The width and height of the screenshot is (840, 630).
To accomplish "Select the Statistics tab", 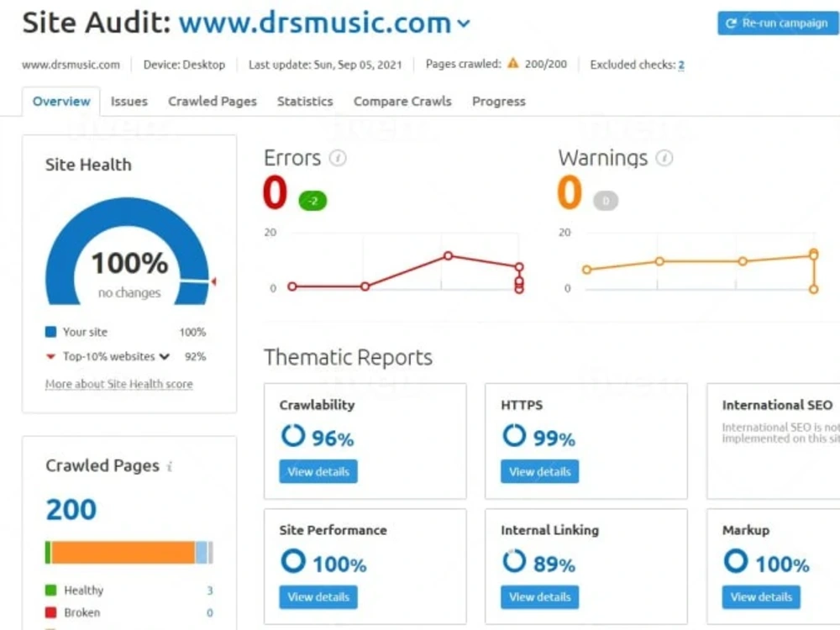I will click(305, 102).
